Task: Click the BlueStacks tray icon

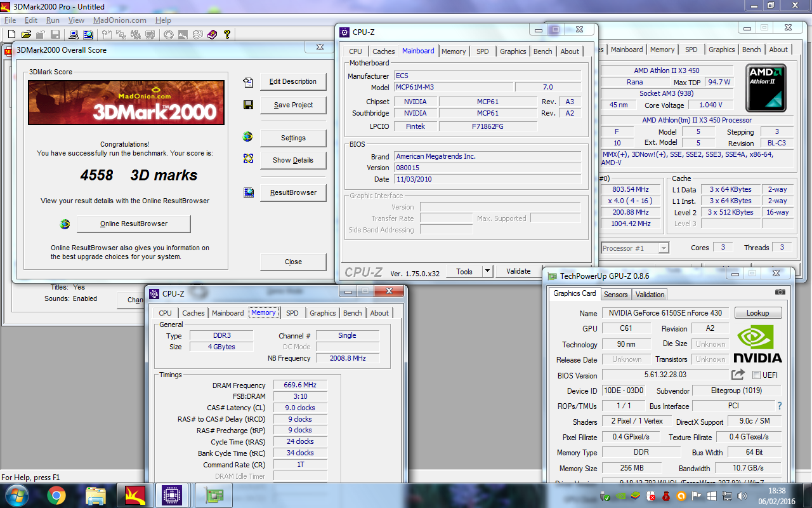Action: point(636,496)
